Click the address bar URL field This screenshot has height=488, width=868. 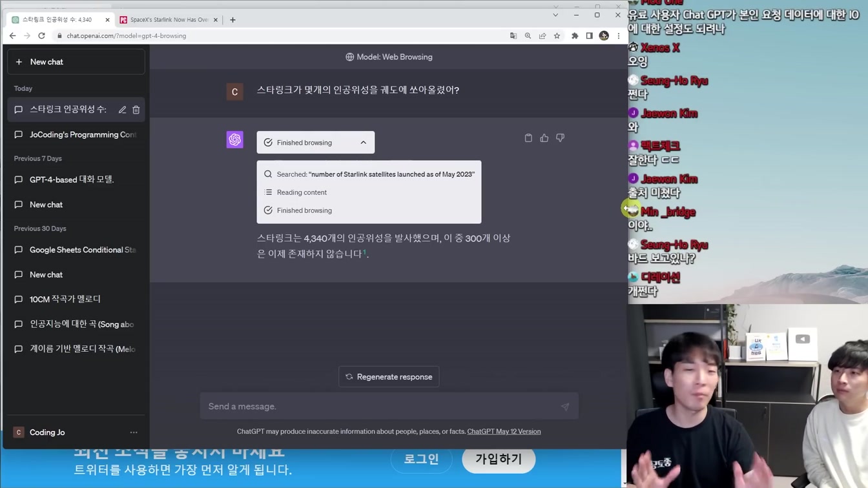pos(278,36)
